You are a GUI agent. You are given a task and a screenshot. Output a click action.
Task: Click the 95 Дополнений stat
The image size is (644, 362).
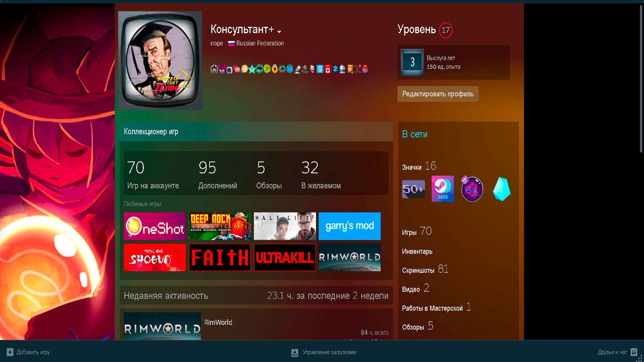218,175
